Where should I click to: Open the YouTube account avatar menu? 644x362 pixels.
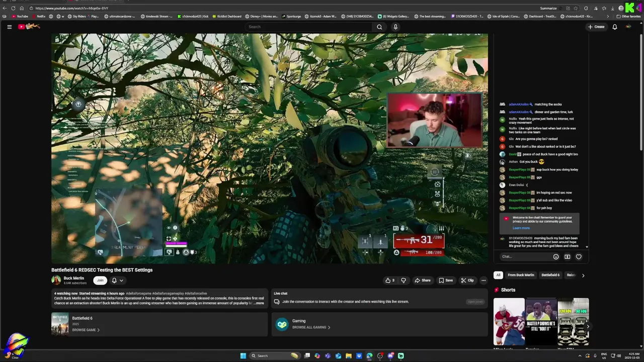[628, 27]
